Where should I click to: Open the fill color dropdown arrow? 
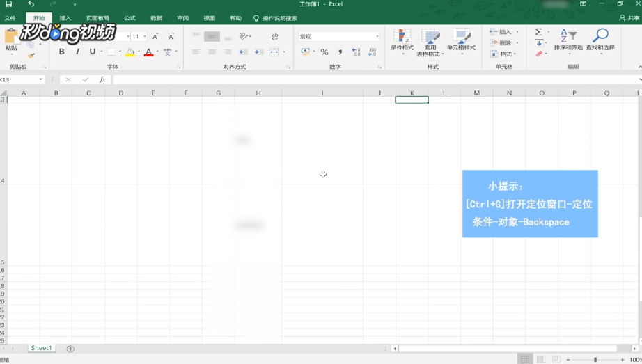(x=139, y=52)
